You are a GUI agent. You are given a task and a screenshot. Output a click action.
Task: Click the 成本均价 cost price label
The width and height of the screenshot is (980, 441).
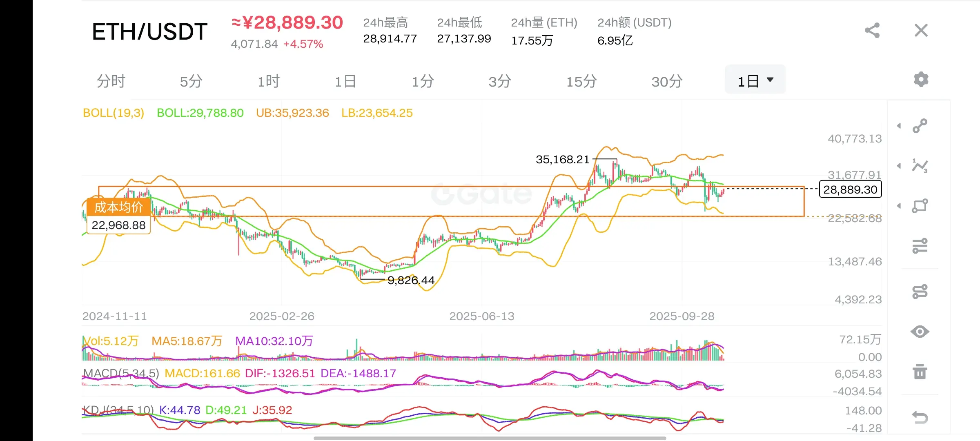[118, 207]
